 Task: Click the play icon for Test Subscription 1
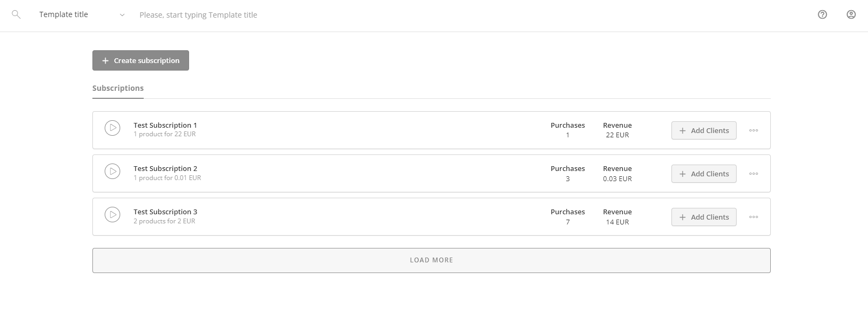(112, 128)
